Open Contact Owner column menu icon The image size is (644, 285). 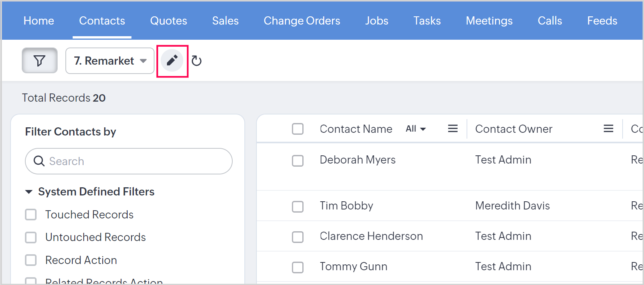pos(608,129)
